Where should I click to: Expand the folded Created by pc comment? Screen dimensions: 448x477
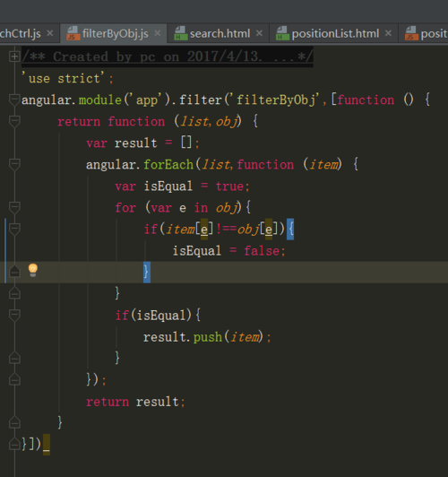(14, 56)
